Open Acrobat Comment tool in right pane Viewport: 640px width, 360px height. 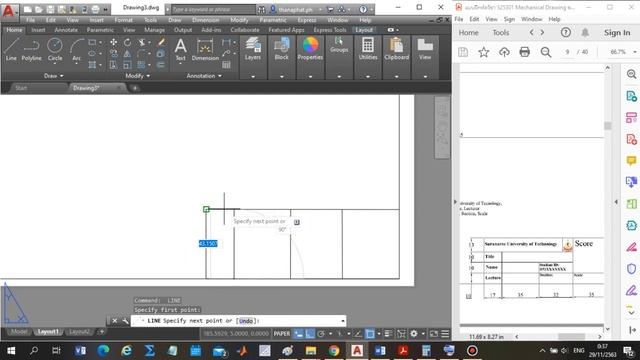(x=631, y=160)
